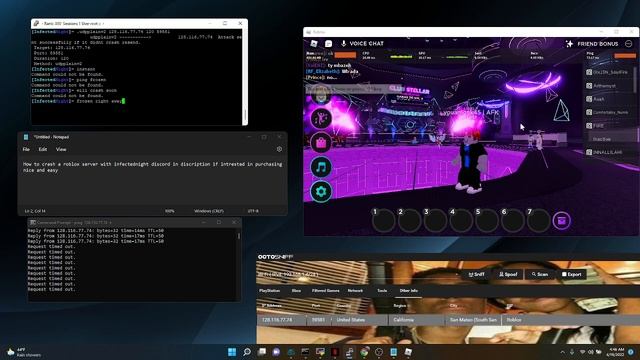
Task: Click the San Mateo city cell
Action: [x=473, y=320]
